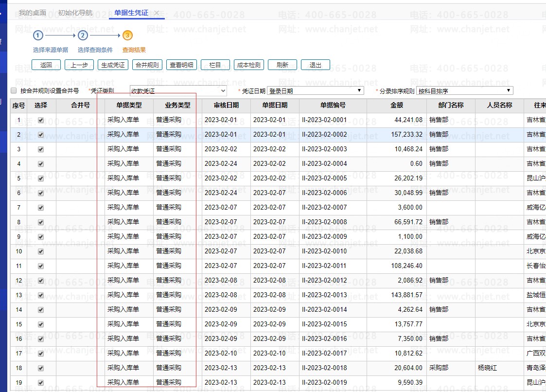This screenshot has height=392, width=546.
Task: Open the 凭证类别 dropdown
Action: pyautogui.click(x=178, y=91)
